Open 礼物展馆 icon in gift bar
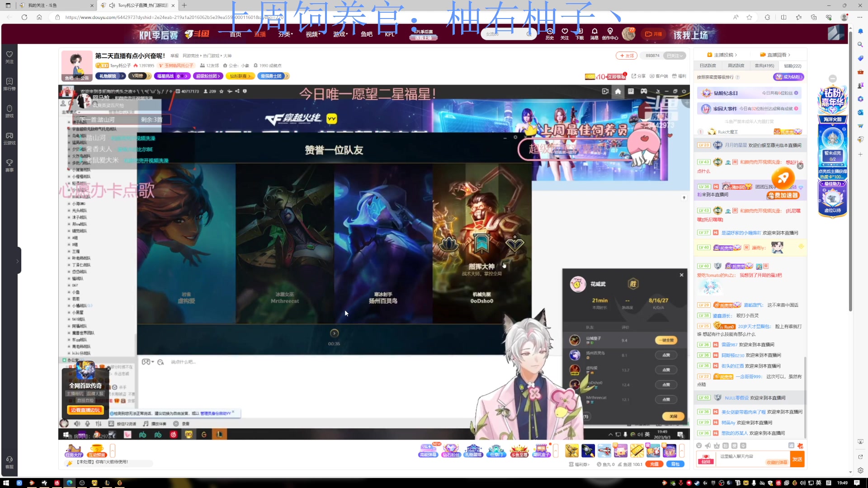 click(473, 450)
